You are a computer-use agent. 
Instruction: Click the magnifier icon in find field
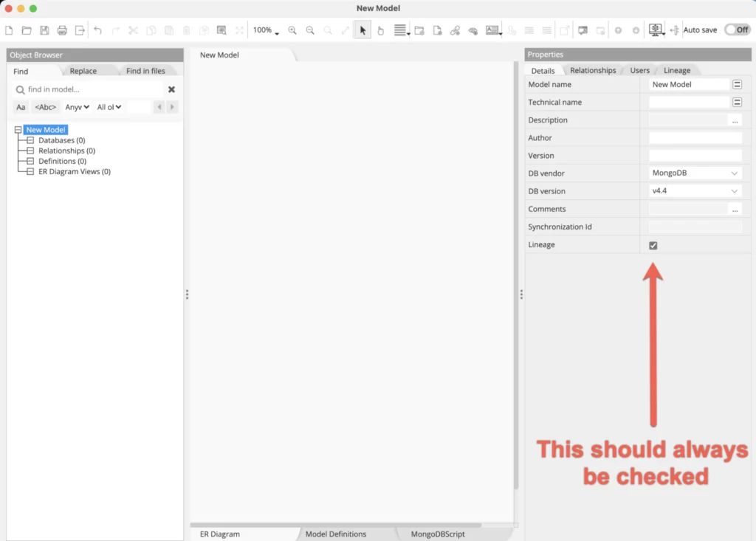point(20,90)
